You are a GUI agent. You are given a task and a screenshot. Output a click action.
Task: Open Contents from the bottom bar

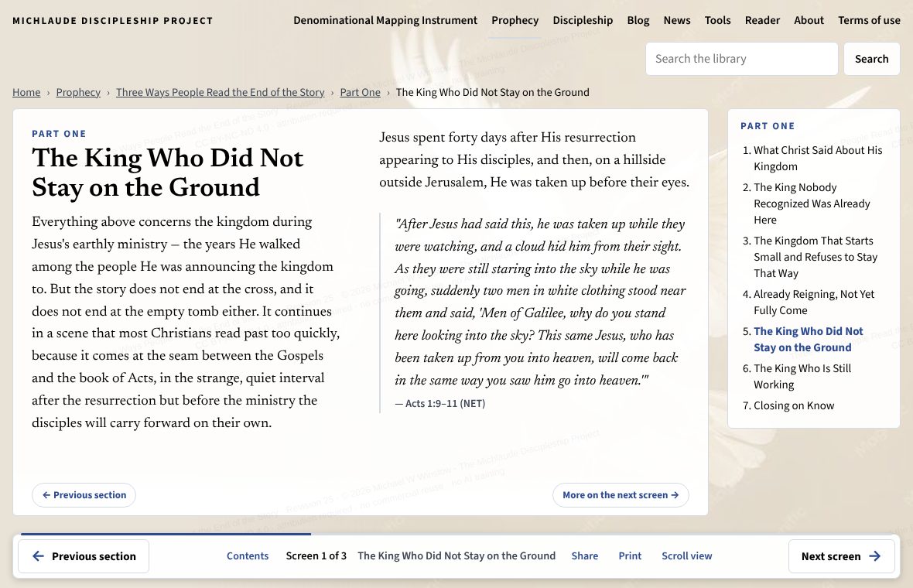click(x=248, y=556)
